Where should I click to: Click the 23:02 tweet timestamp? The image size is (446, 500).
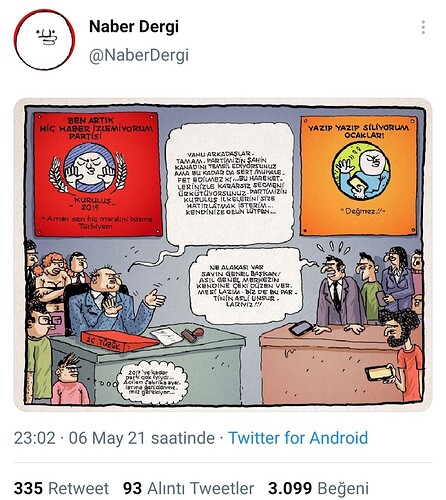tap(35, 438)
